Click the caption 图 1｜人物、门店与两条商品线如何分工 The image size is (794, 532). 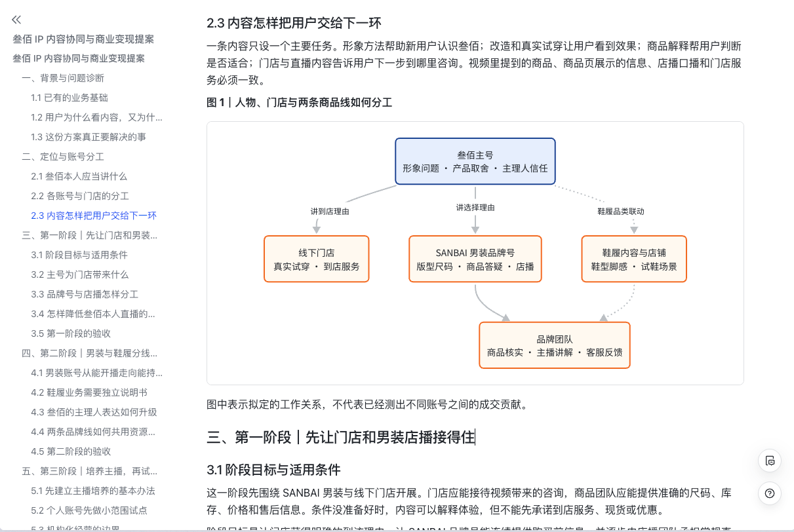(299, 103)
